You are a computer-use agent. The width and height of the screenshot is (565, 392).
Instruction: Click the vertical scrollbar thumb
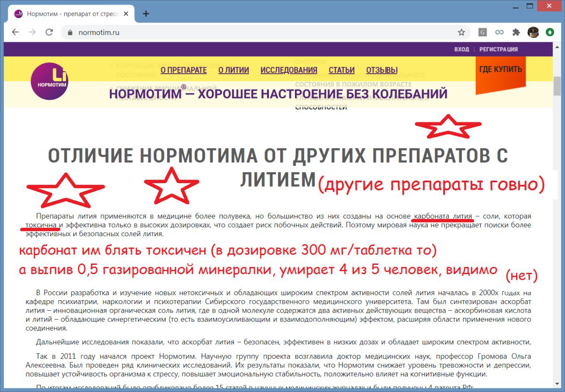pos(557,87)
